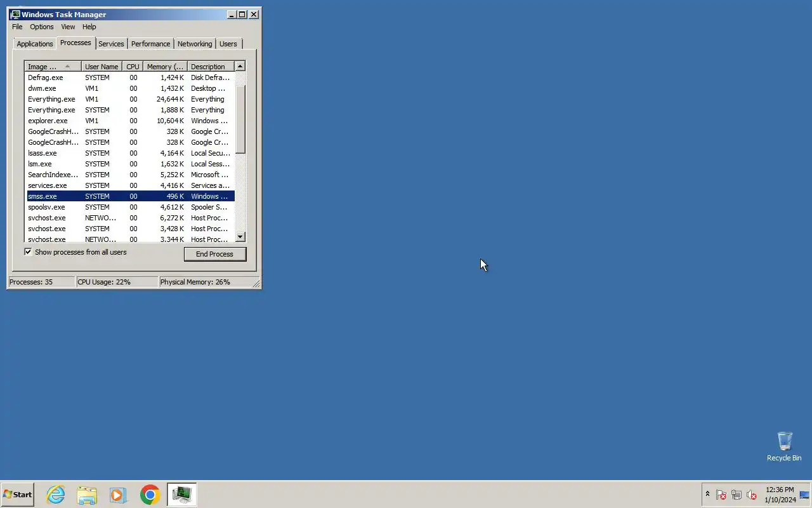Switch to the Networking tab
Screen dimensions: 812x508
(195, 44)
